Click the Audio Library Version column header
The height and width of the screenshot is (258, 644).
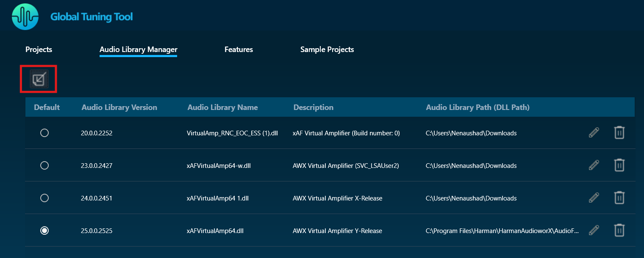[119, 107]
